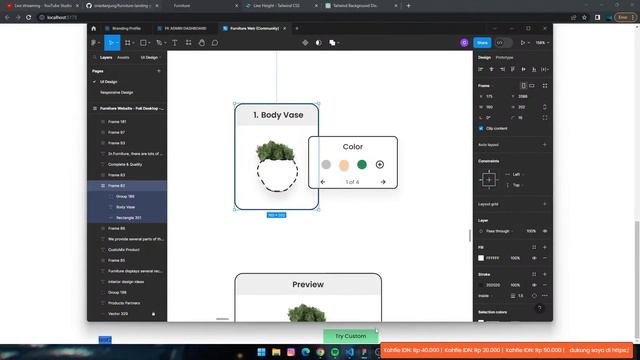Toggle layer visibility eye in Layer section
640x360 pixels.
[545, 231]
